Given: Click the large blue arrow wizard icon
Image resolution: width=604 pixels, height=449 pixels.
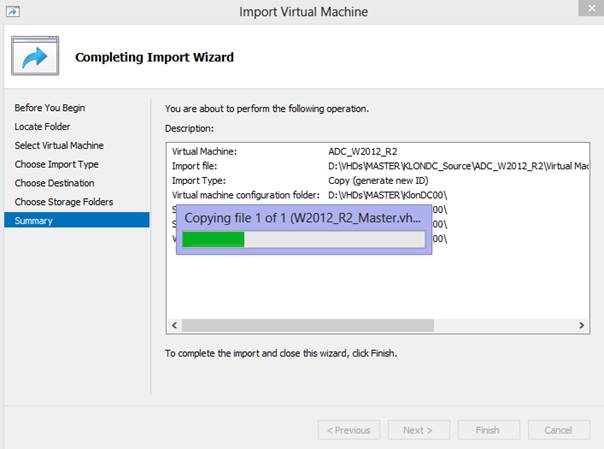Looking at the screenshot, I should coord(35,56).
